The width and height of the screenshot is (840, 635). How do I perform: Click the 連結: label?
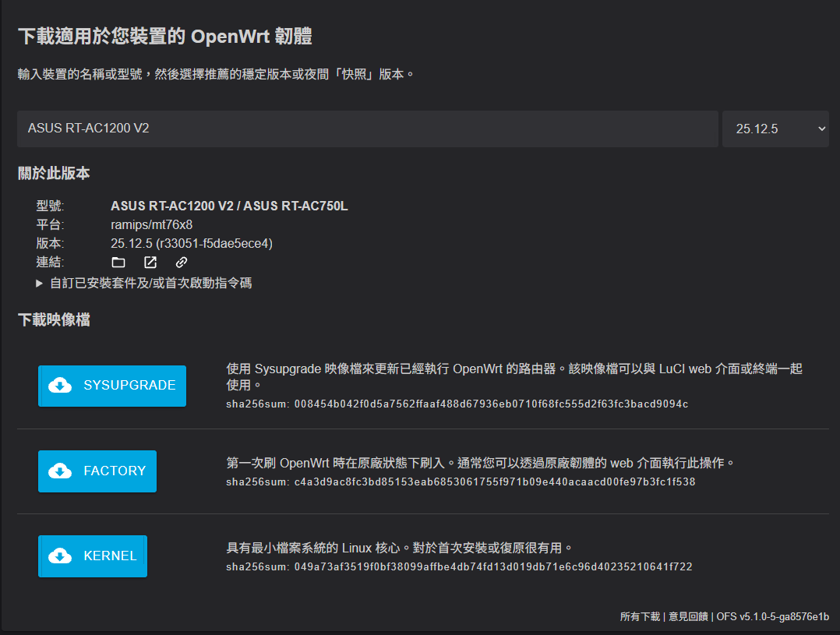[x=50, y=262]
